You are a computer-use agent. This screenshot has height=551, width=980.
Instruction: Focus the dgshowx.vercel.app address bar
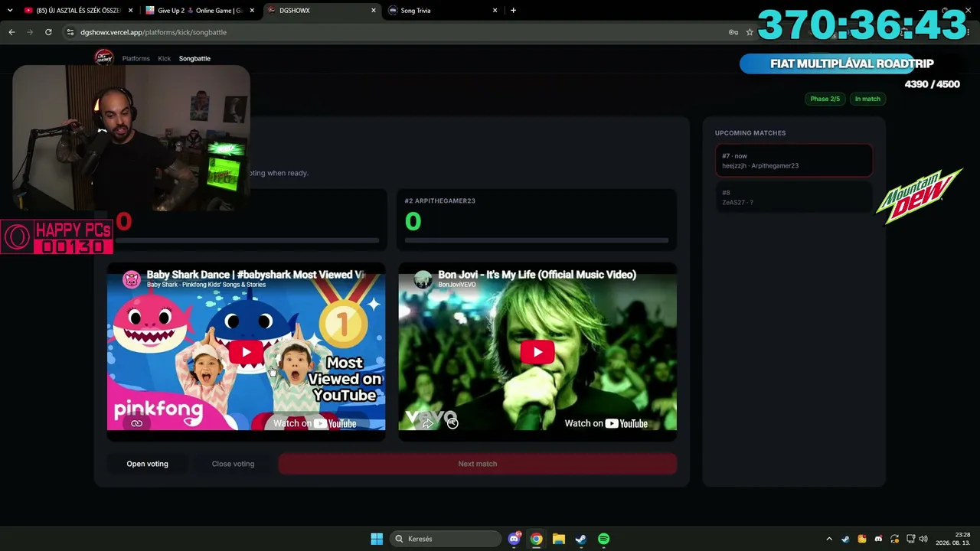398,32
